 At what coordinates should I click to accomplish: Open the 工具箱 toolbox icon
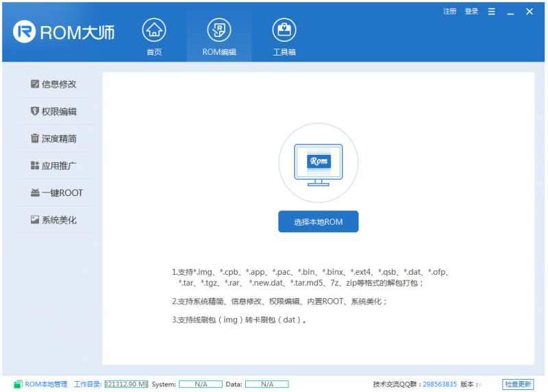tap(284, 29)
